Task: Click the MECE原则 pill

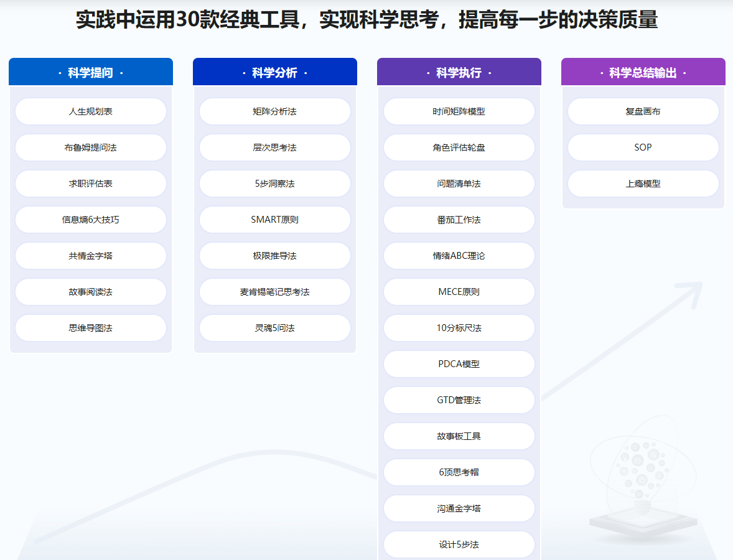Action: (x=459, y=292)
